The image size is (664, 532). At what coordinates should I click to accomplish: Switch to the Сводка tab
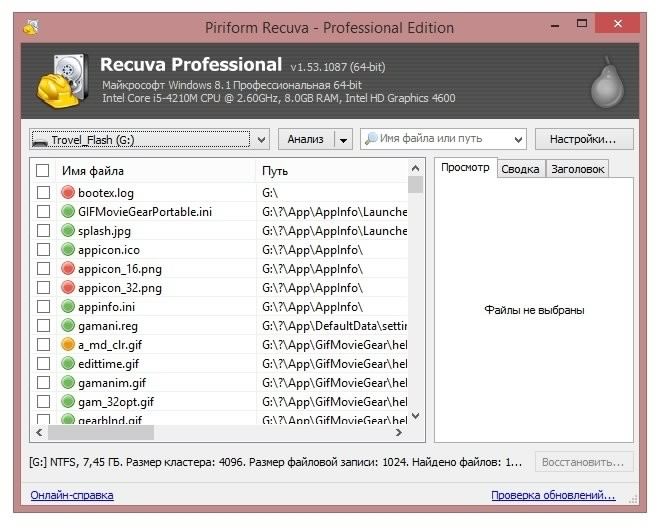pyautogui.click(x=520, y=169)
